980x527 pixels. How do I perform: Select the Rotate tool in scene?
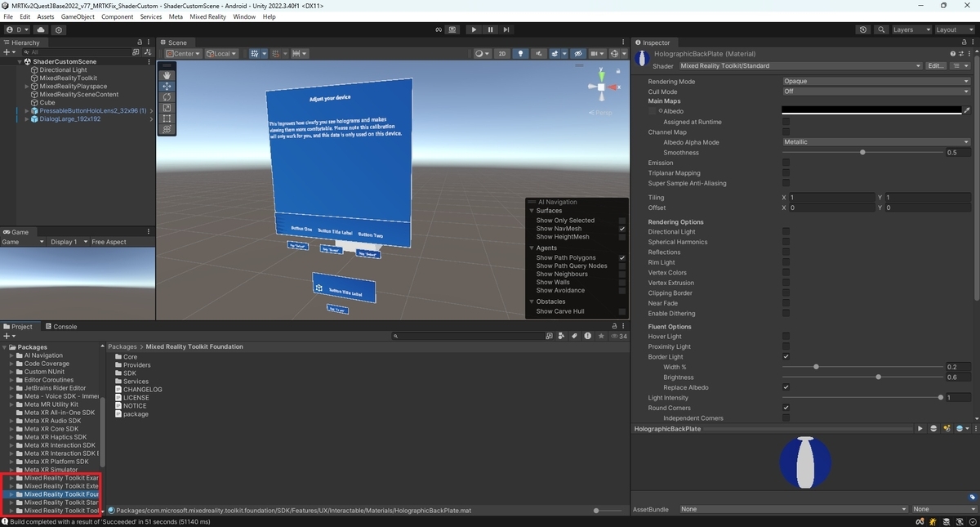[x=167, y=96]
